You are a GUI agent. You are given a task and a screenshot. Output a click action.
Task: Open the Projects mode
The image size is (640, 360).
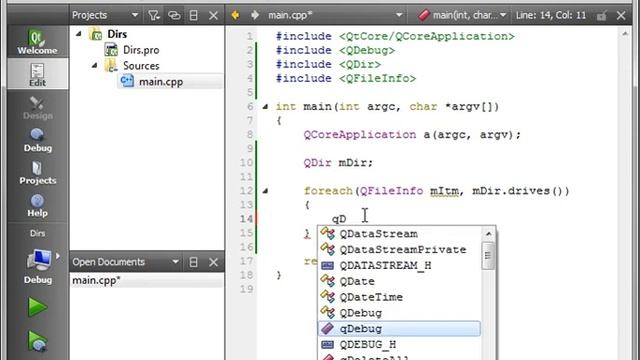[37, 172]
